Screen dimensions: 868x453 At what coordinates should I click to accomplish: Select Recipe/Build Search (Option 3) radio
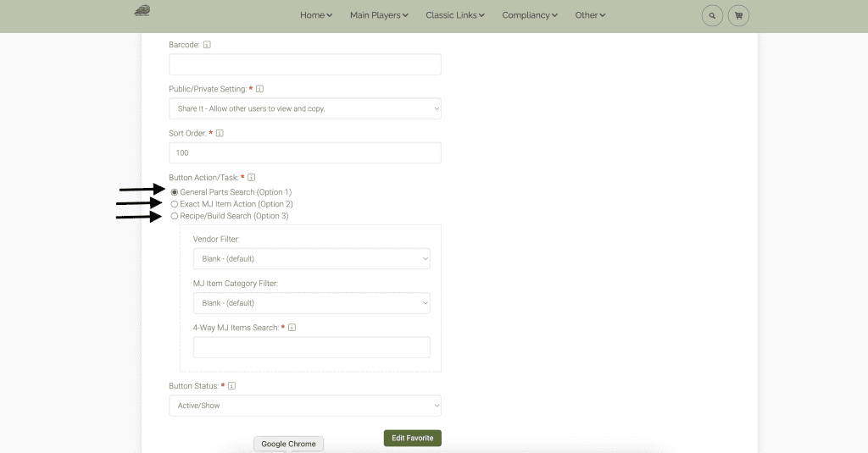click(175, 216)
